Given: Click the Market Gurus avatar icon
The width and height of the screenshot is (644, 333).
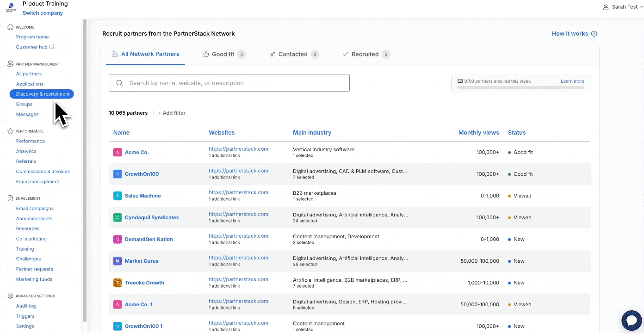Looking at the screenshot, I should coord(118,261).
